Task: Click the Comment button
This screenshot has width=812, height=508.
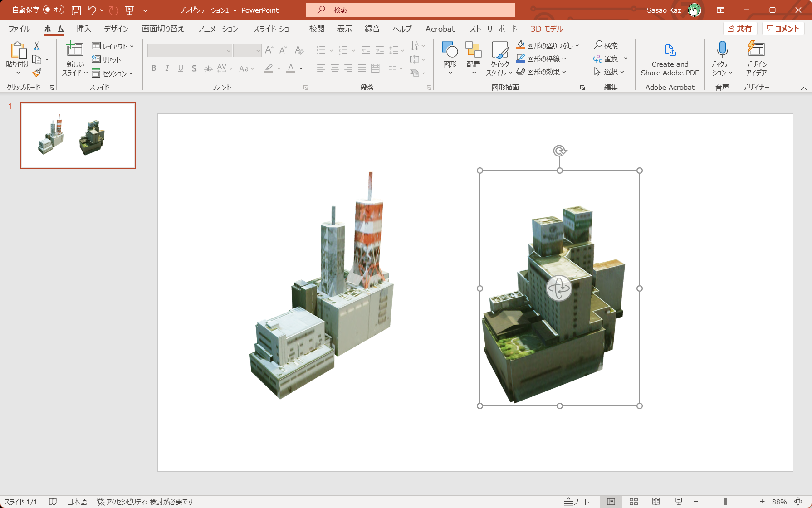Action: coord(783,29)
